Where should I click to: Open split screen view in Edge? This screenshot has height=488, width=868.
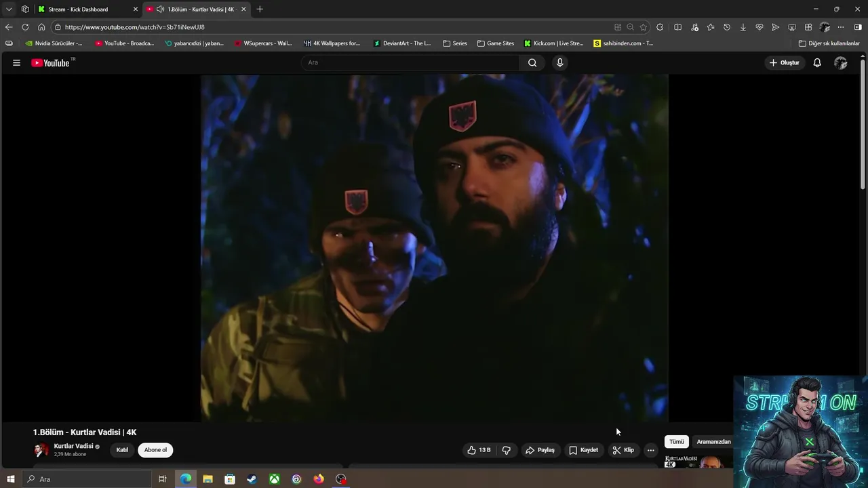[x=677, y=27]
